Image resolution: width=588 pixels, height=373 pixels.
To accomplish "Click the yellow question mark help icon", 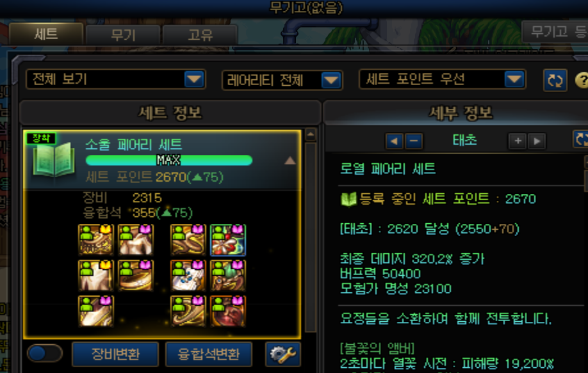I will tap(582, 80).
